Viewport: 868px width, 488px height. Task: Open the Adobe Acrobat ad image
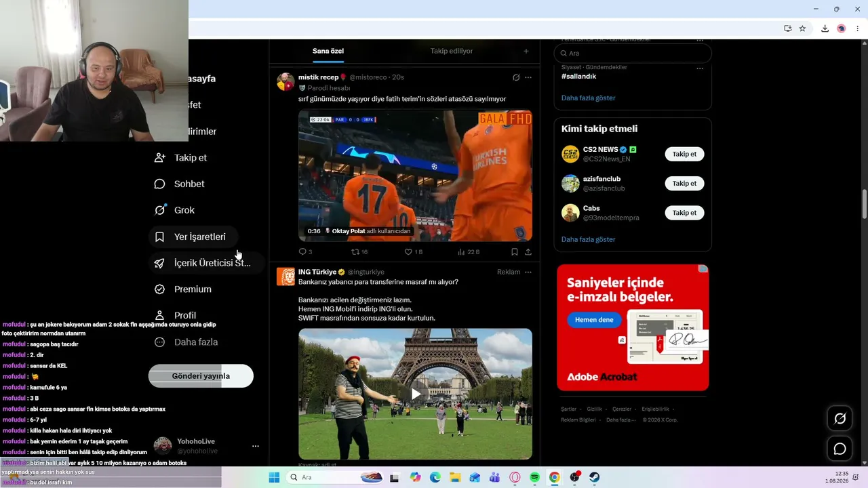[633, 327]
